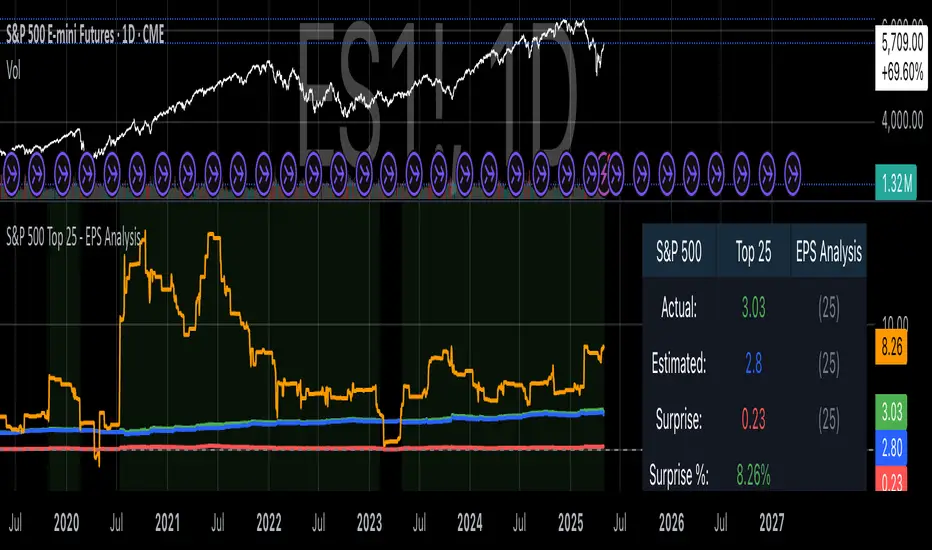Click the (25) count in Surprise row
The image size is (932, 550).
pyautogui.click(x=829, y=420)
